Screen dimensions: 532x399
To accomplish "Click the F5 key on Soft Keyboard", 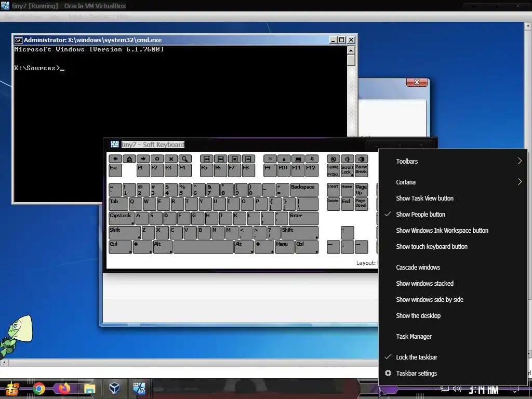I will pyautogui.click(x=207, y=170).
